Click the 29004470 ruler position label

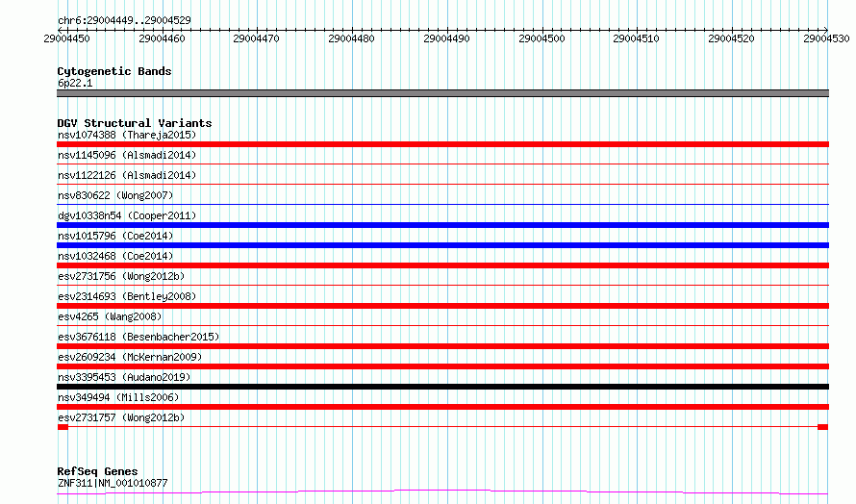256,38
